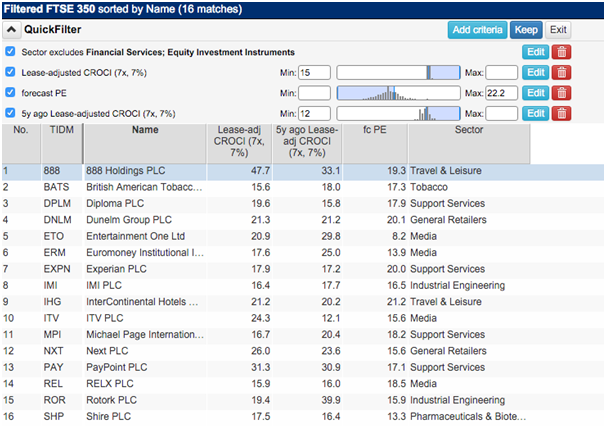
Task: Select the 888 Holdings PLC row name
Action: [x=126, y=171]
